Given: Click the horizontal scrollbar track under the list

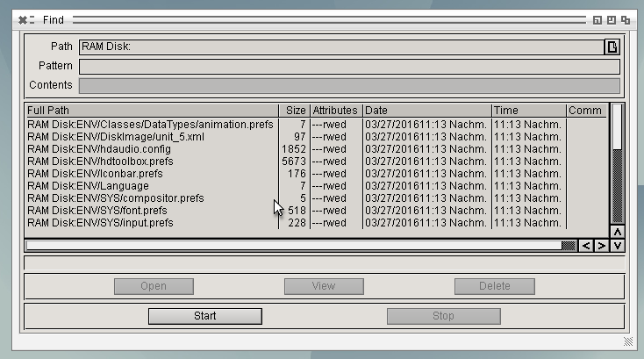Looking at the screenshot, I should pos(290,246).
